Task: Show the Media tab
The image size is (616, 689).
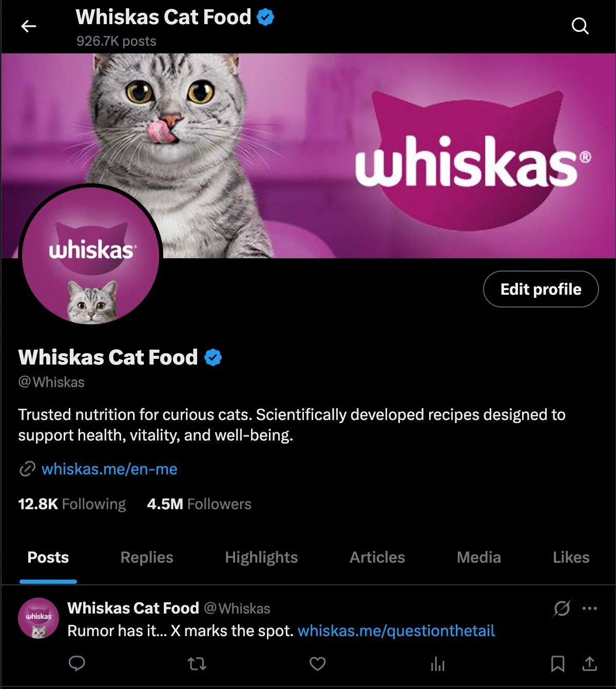Action: tap(479, 558)
